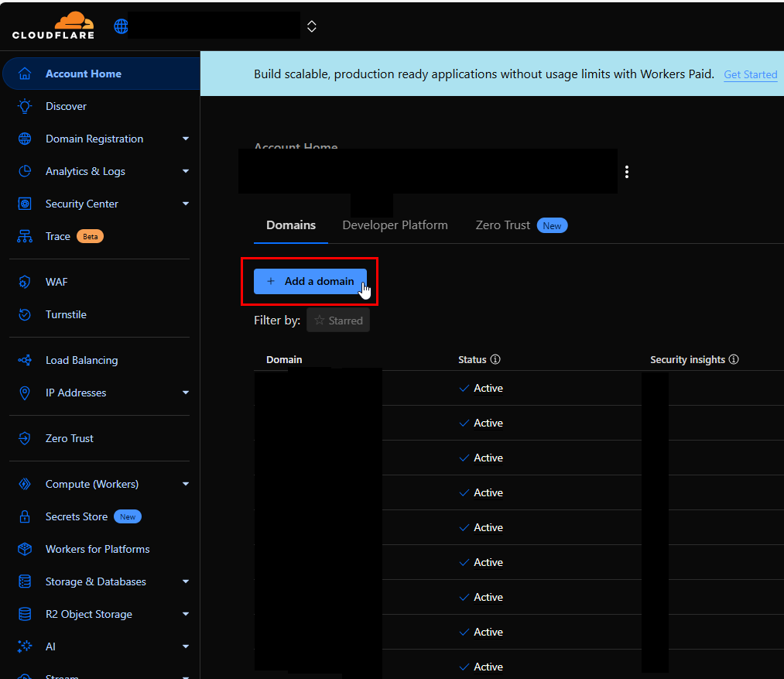Expand the Storage & Databases menu arrow
The width and height of the screenshot is (784, 679).
click(186, 581)
